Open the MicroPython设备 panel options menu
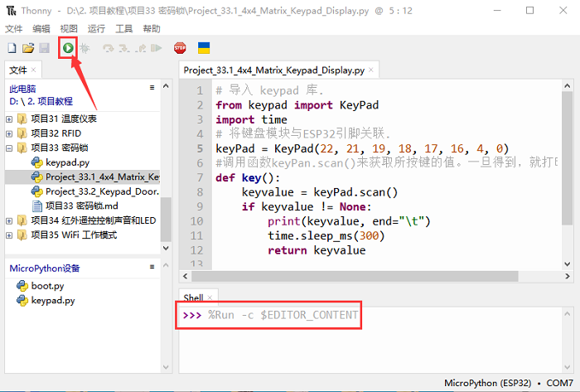Screen dimensions: 580x392 [152, 267]
